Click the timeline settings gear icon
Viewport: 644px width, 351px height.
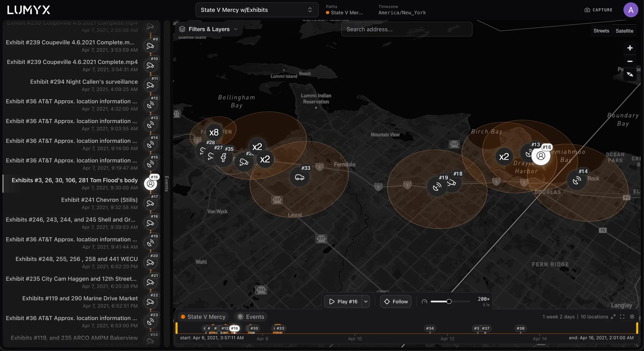click(632, 317)
